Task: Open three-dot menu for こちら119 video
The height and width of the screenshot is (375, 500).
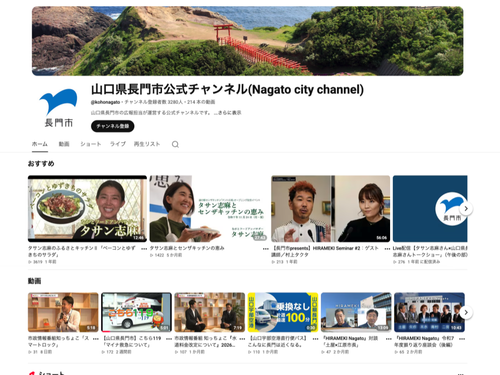Action: (x=169, y=339)
